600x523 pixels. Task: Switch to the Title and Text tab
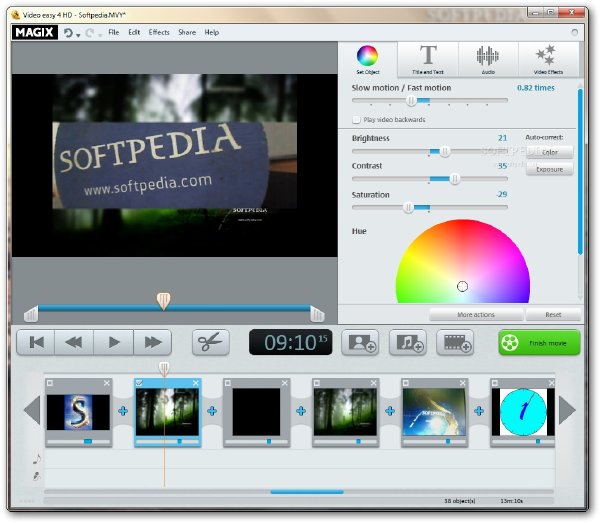click(428, 59)
